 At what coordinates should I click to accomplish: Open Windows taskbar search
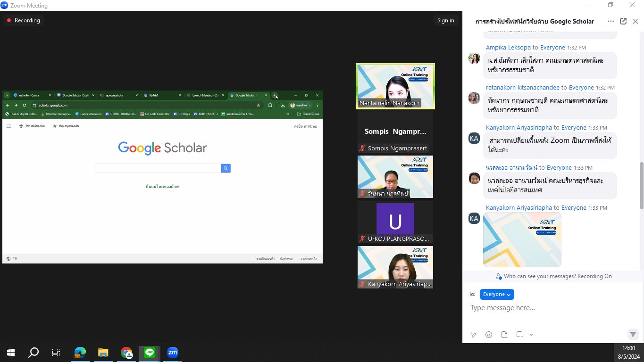[33, 353]
